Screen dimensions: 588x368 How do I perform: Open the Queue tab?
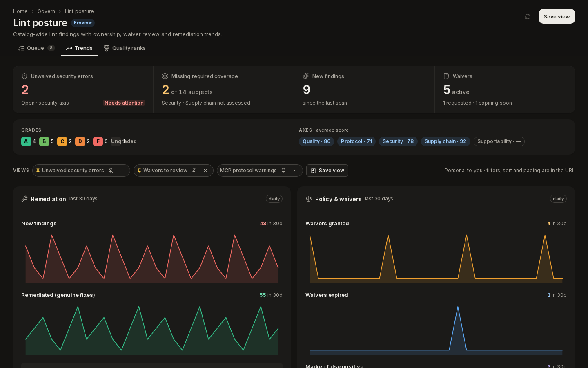36,48
